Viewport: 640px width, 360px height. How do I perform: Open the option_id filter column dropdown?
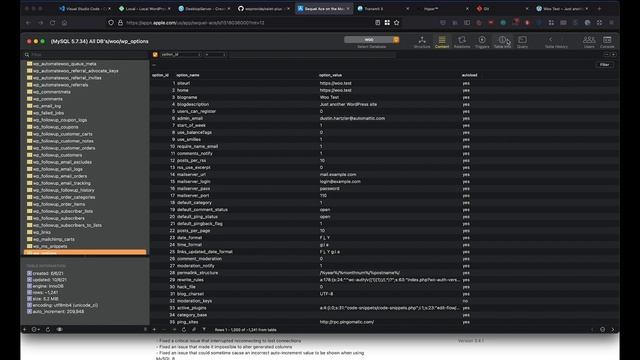(x=180, y=54)
